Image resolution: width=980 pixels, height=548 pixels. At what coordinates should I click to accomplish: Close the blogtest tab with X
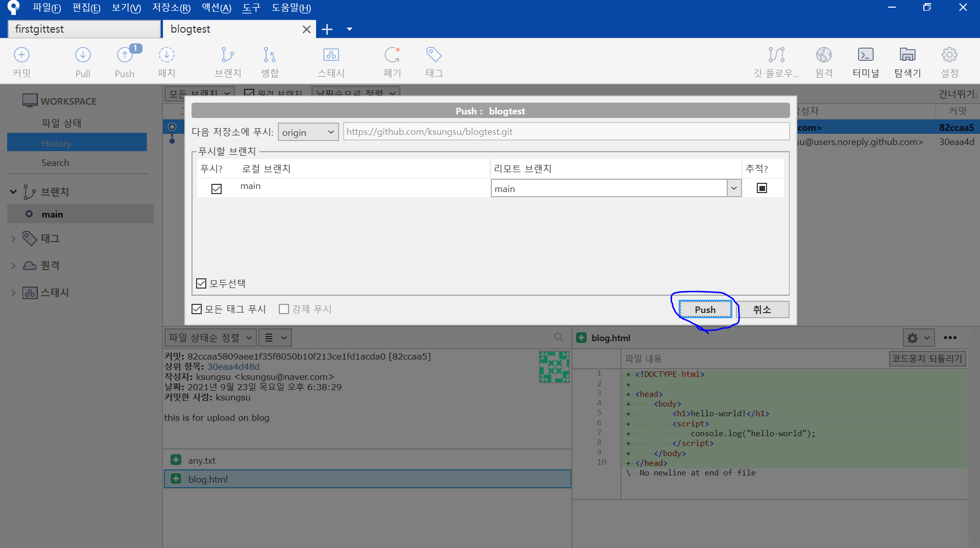(306, 29)
